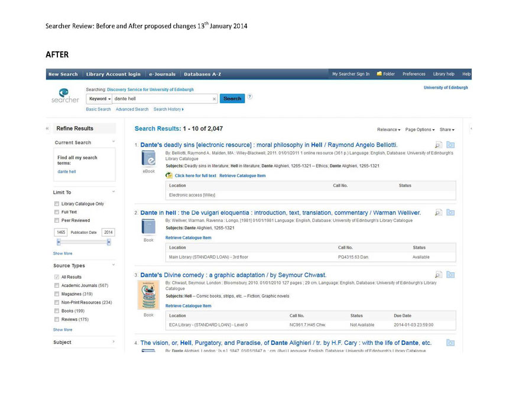The height and width of the screenshot is (401, 532).
Task: Check Non-Print Resources (234)
Action: [x=57, y=302]
